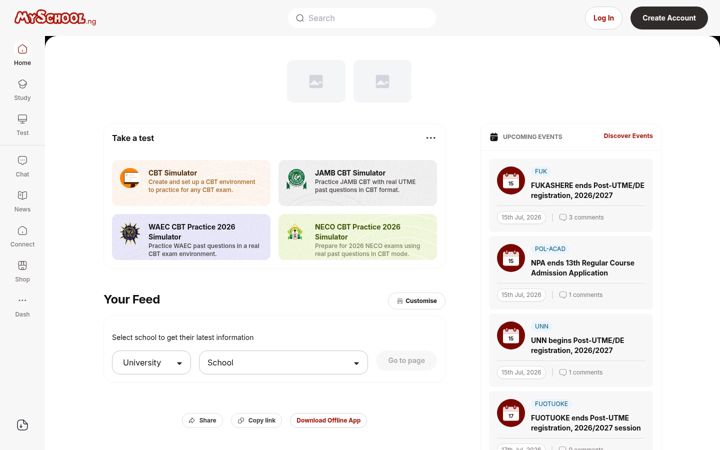The width and height of the screenshot is (720, 450).
Task: Click the Share button
Action: (202, 420)
